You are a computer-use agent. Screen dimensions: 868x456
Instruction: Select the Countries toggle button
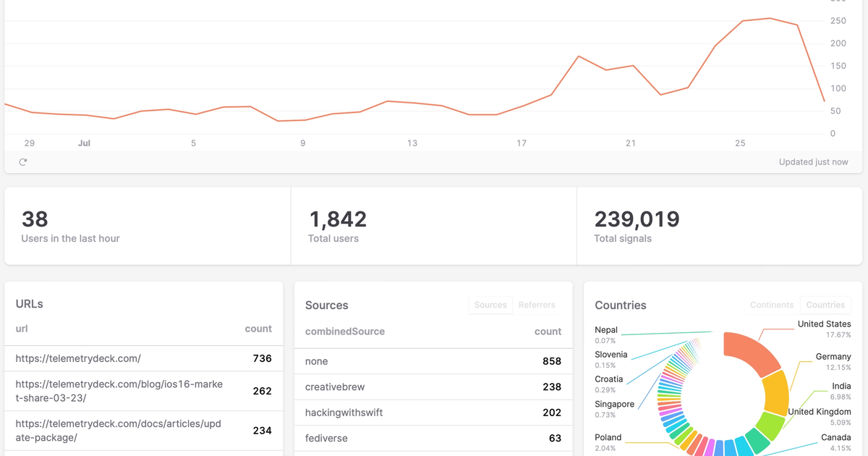[825, 305]
